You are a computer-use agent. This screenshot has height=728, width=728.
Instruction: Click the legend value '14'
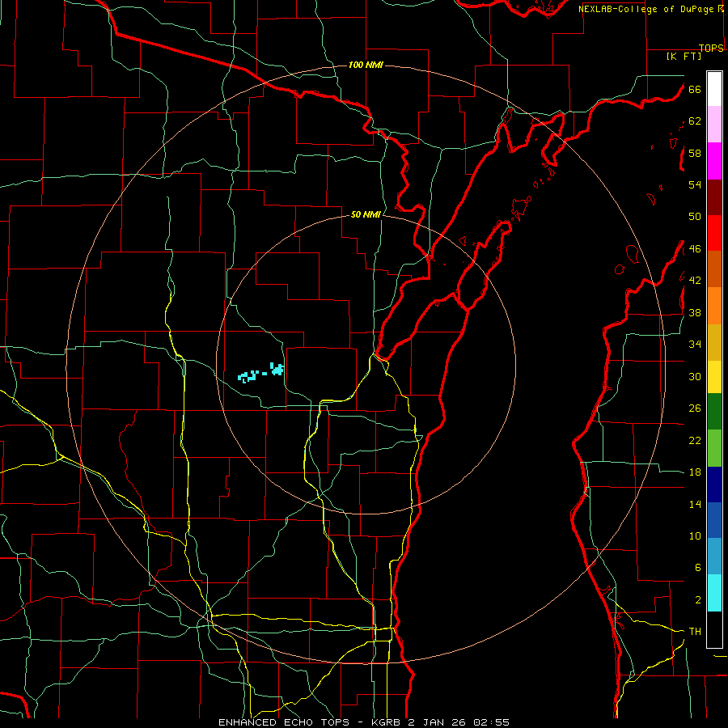pyautogui.click(x=695, y=504)
